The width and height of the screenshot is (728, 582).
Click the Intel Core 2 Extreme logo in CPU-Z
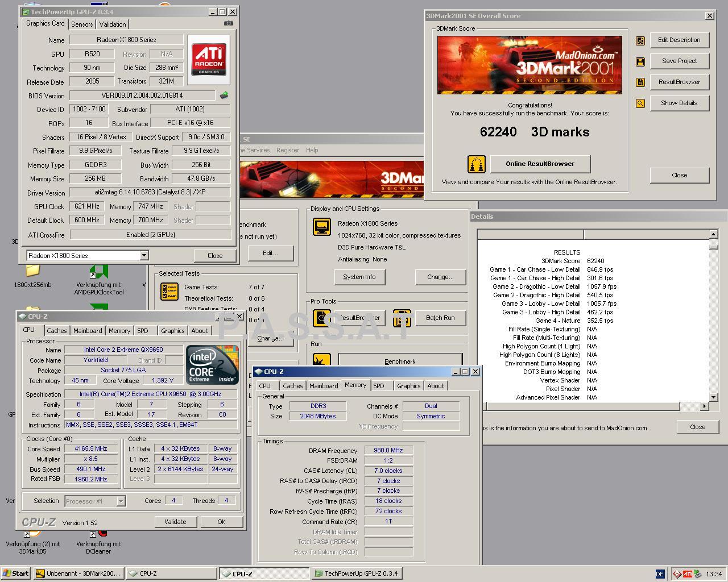[x=212, y=364]
